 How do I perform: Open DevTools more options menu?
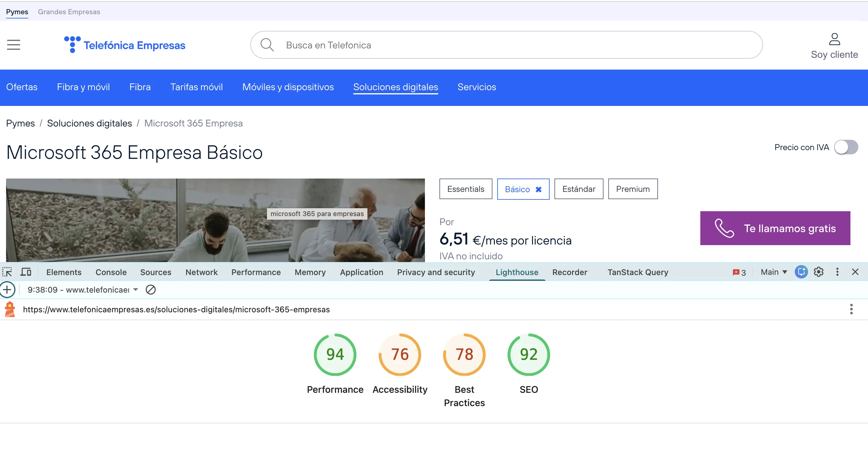coord(837,272)
